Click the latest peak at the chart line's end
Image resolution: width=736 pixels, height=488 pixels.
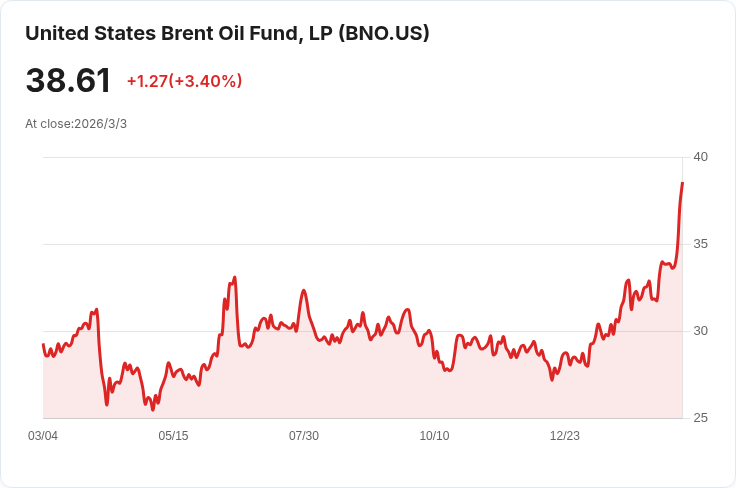[x=682, y=184]
